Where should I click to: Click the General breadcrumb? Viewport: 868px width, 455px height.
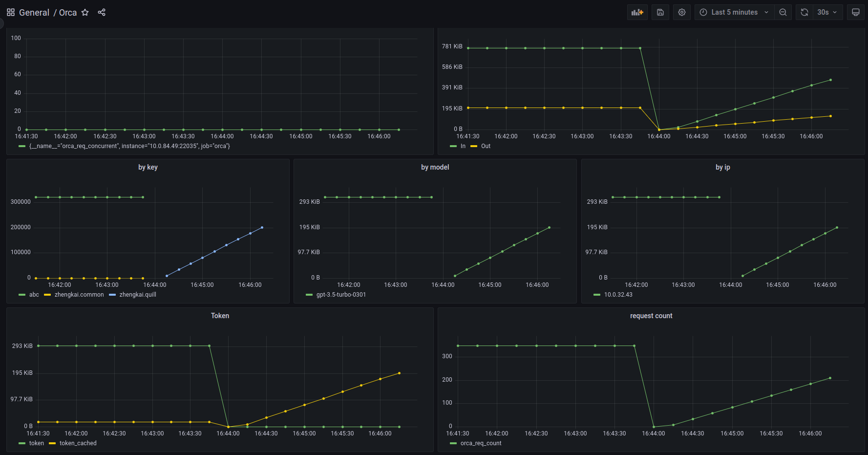point(34,12)
